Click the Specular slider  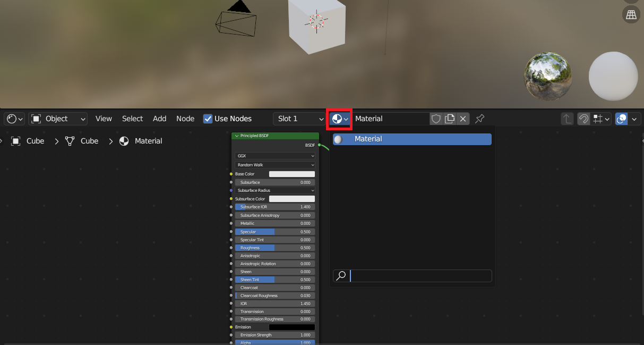[x=275, y=232]
